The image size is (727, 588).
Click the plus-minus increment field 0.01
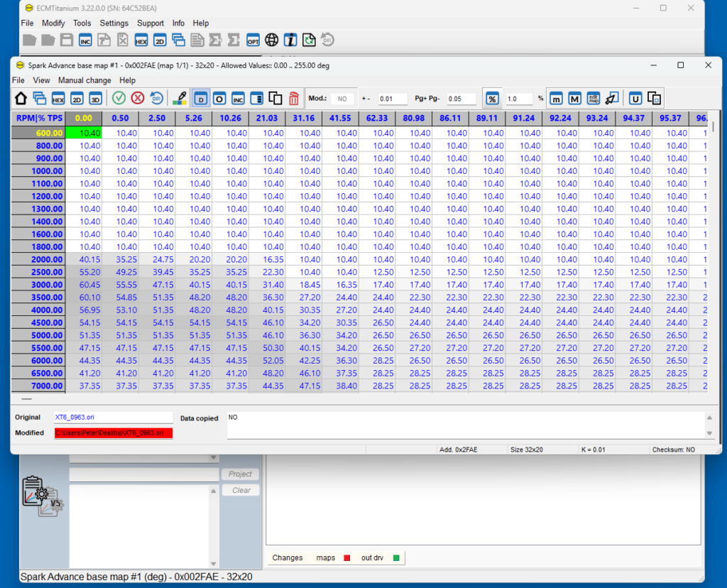392,99
